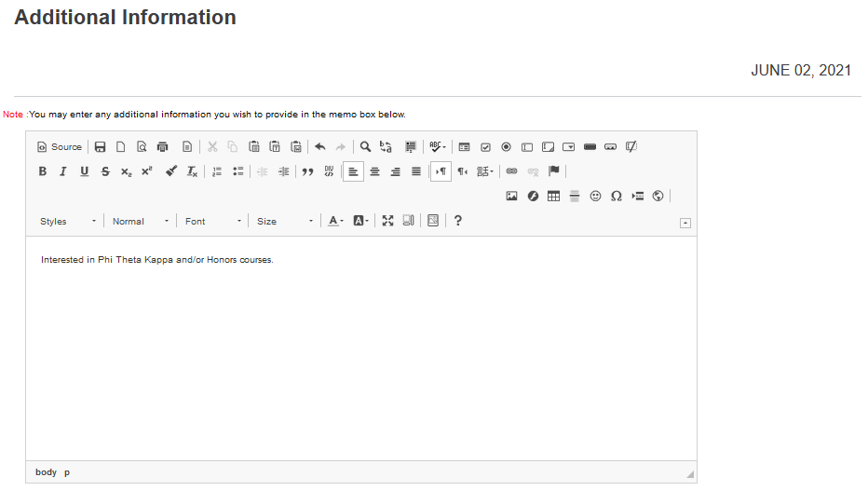This screenshot has height=491, width=868.
Task: Toggle Italic formatting
Action: (x=63, y=171)
